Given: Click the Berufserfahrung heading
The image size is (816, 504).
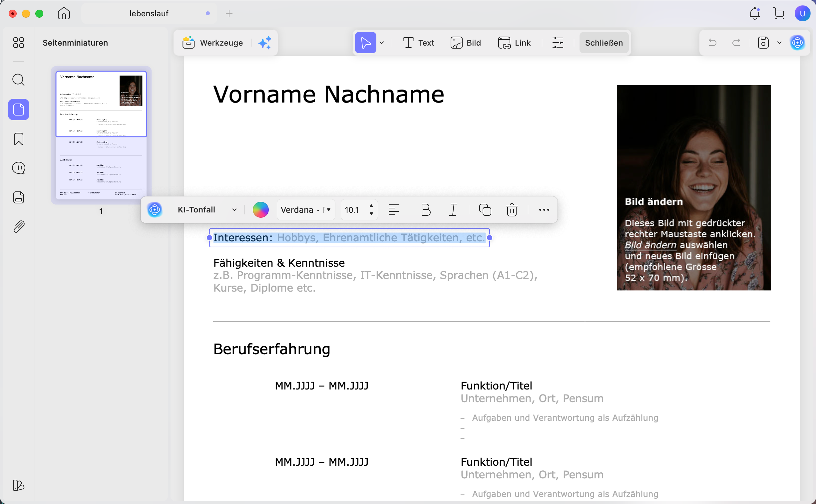Looking at the screenshot, I should (272, 349).
